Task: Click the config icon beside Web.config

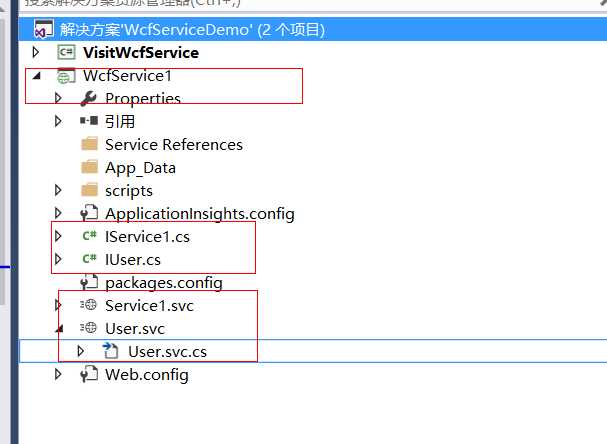Action: (89, 374)
